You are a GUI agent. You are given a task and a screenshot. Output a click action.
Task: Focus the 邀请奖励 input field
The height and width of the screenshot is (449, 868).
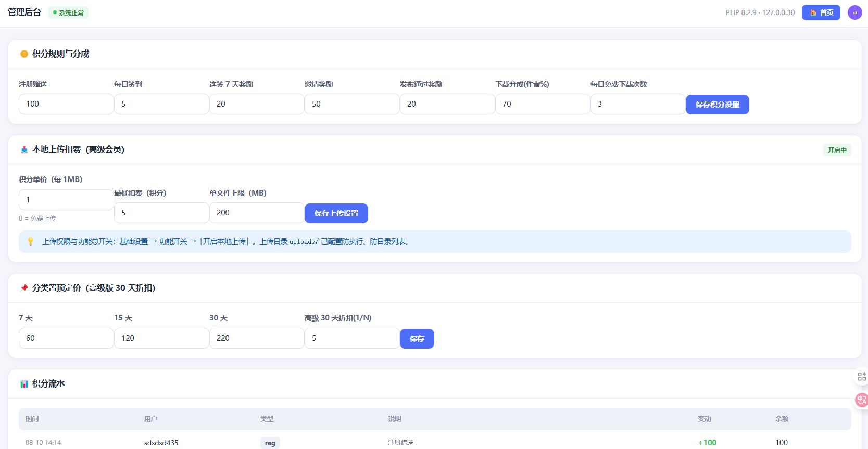click(x=352, y=104)
